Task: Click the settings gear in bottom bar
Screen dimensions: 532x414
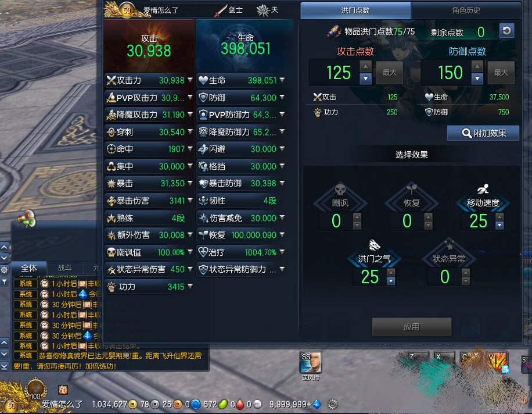Action: [x=332, y=404]
